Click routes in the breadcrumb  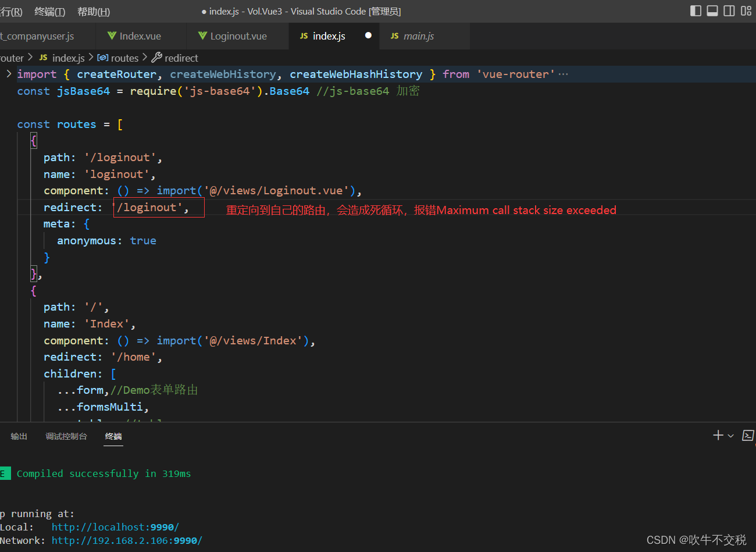tap(125, 58)
